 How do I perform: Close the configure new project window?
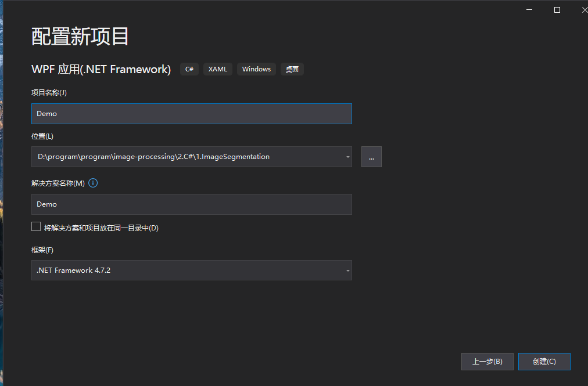(584, 9)
